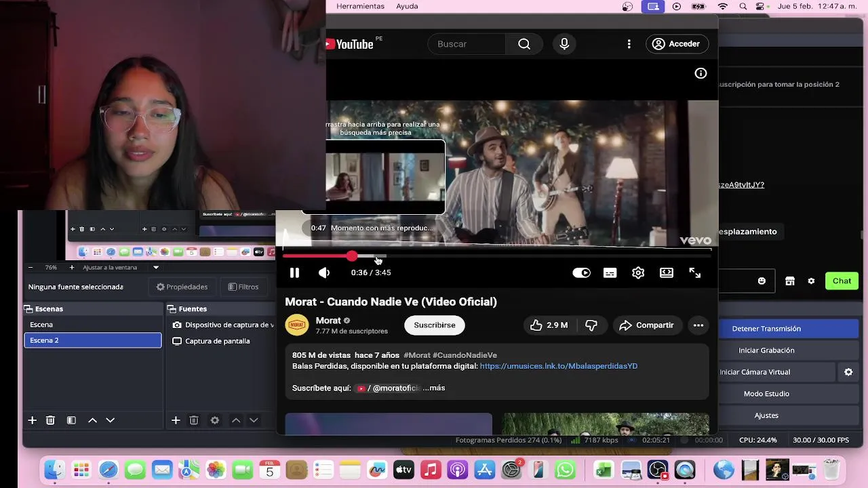Screen dimensions: 868x488
Task: Add a new scene with plus icon
Action: click(x=32, y=420)
